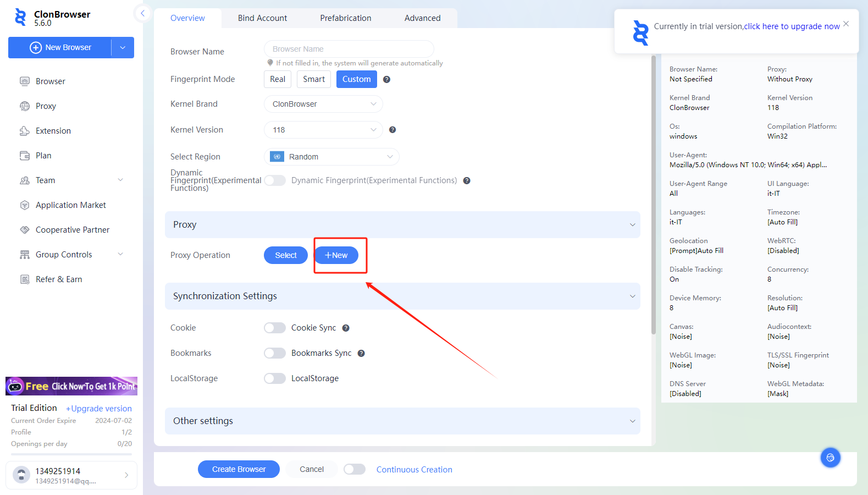Open the Group Controls icon
This screenshot has width=868, height=495.
pos(25,255)
